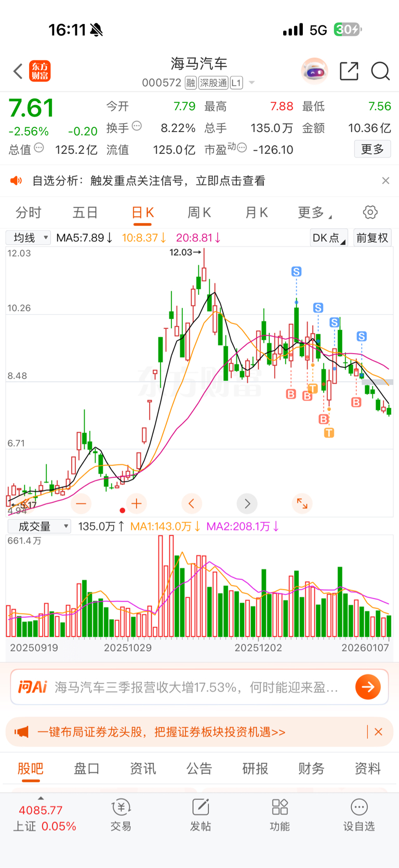Switch to 分时 chart tab
The height and width of the screenshot is (868, 399).
29,213
